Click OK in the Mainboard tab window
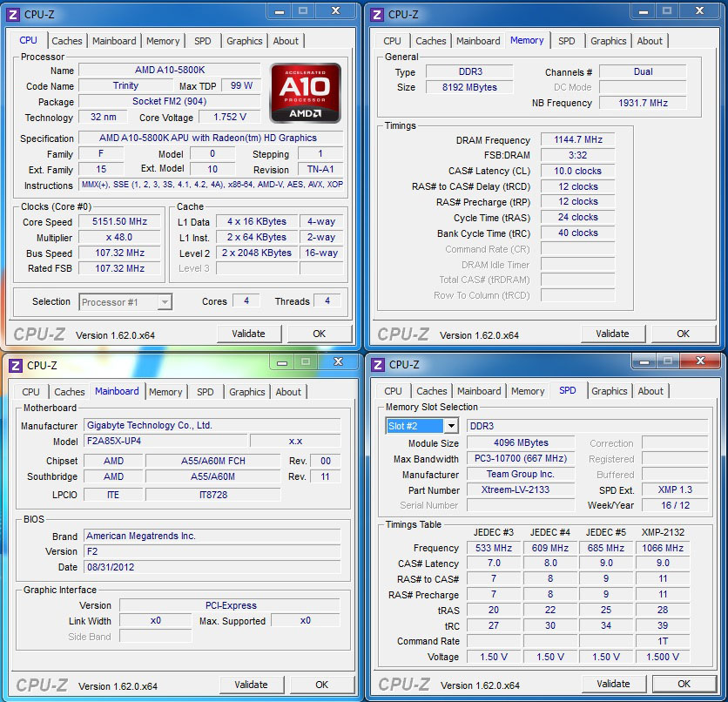The image size is (728, 702). point(322,685)
